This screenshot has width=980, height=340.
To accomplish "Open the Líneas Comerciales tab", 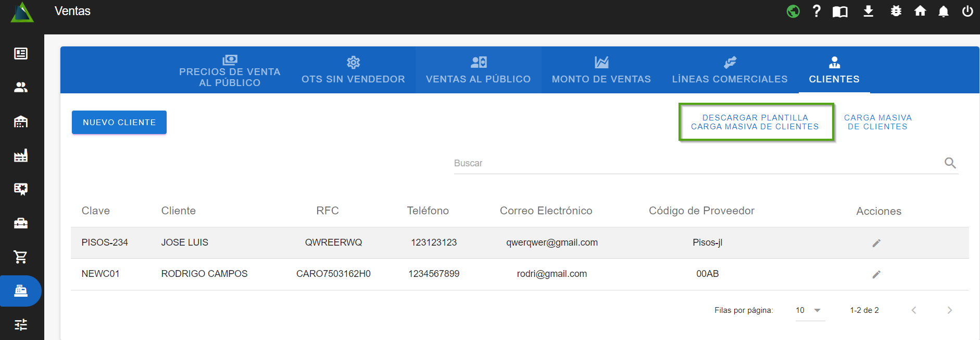I will click(x=730, y=70).
